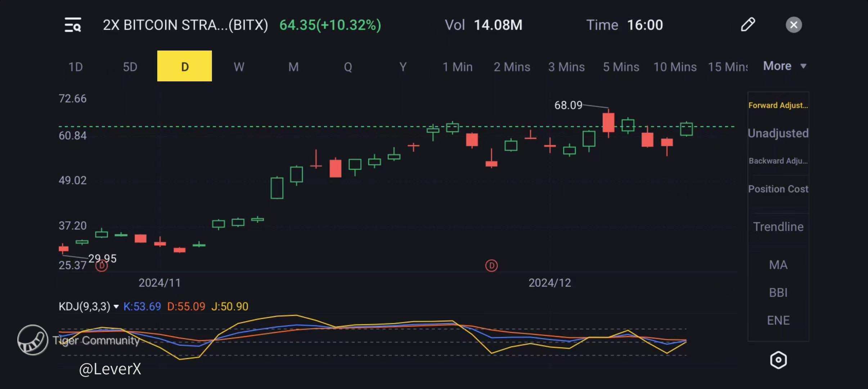Viewport: 868px width, 389px height.
Task: Open the stock list search icon
Action: (73, 25)
